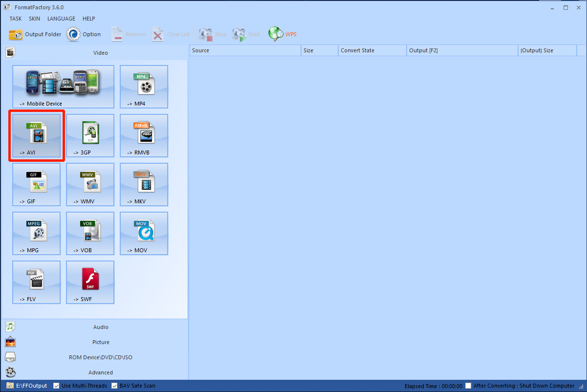Toggle the BAV Safe Scan checkbox

pos(114,386)
